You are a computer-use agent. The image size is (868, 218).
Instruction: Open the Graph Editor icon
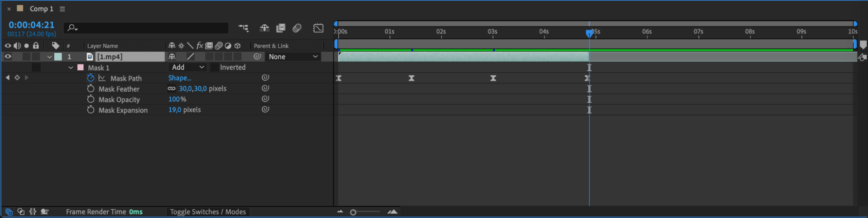pos(318,28)
